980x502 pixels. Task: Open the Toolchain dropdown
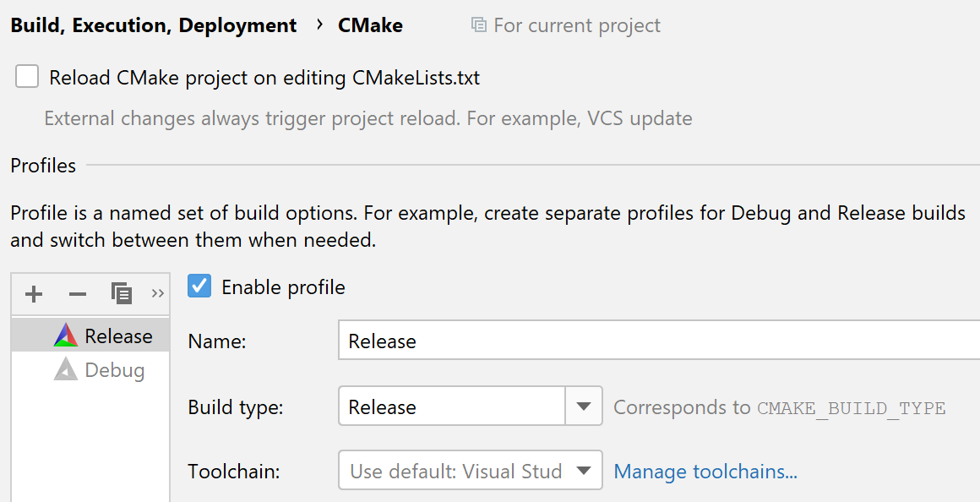pyautogui.click(x=584, y=471)
